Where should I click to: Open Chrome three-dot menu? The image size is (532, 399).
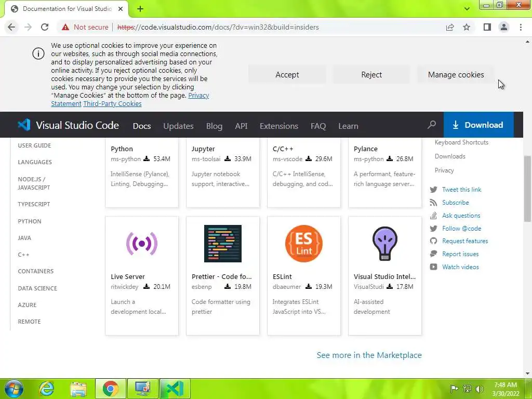[x=521, y=27]
